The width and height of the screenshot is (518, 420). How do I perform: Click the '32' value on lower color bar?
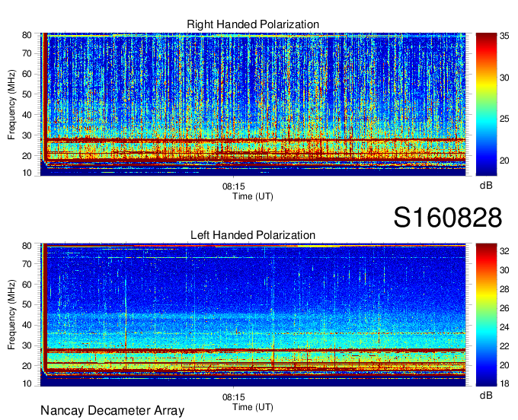point(504,251)
